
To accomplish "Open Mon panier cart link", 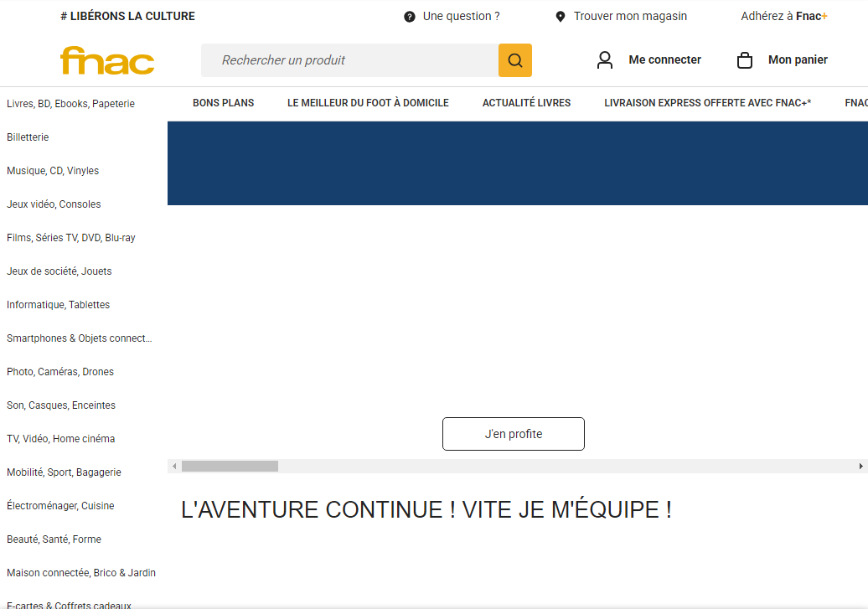I will [x=798, y=59].
